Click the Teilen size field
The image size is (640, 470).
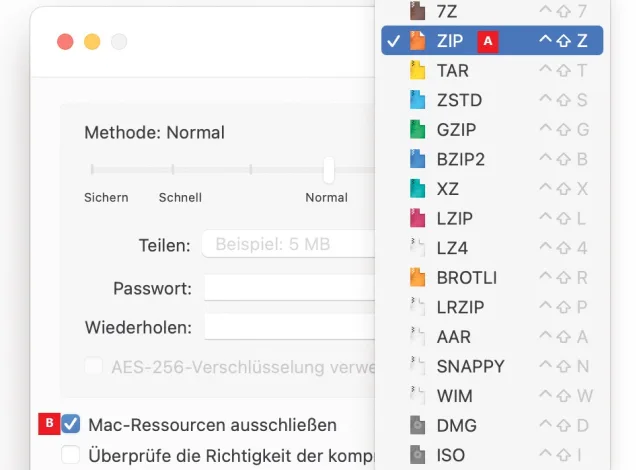(x=290, y=244)
